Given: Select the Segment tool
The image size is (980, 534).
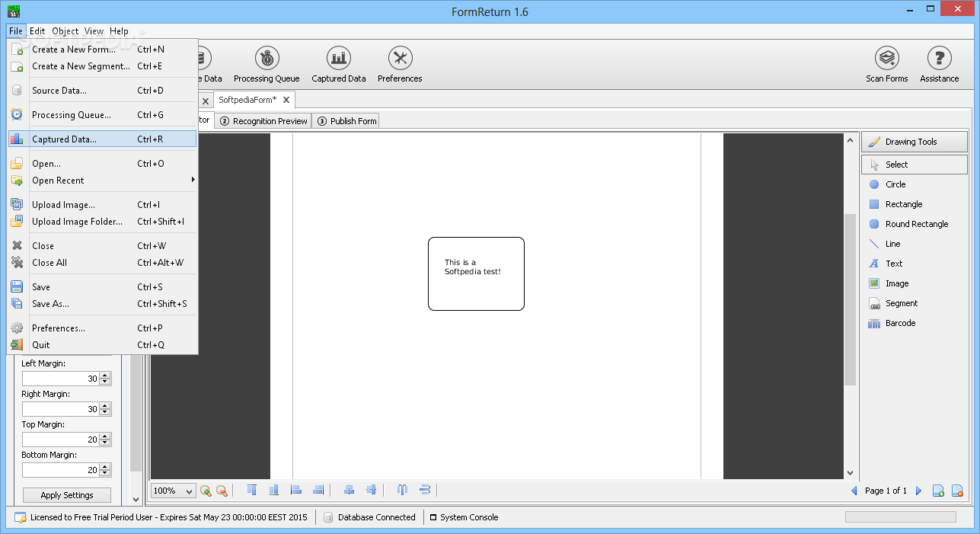Looking at the screenshot, I should [893, 303].
